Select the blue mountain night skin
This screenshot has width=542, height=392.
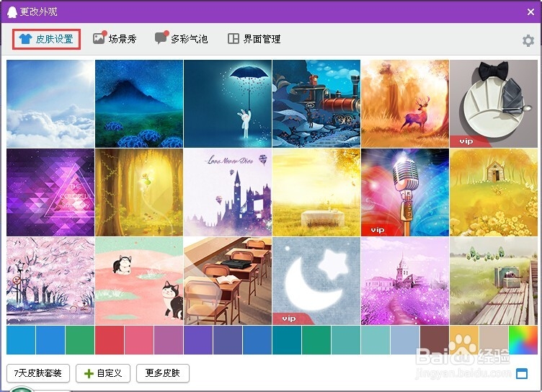click(139, 104)
